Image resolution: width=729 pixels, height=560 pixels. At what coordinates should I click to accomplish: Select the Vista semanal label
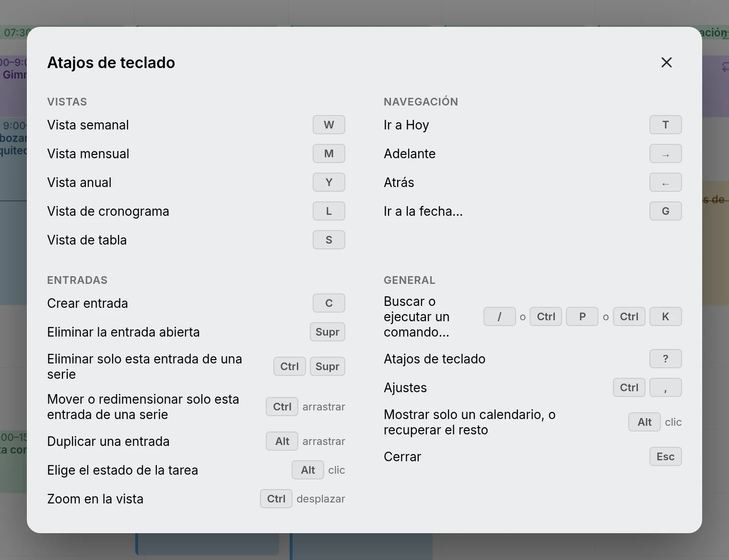tap(88, 125)
